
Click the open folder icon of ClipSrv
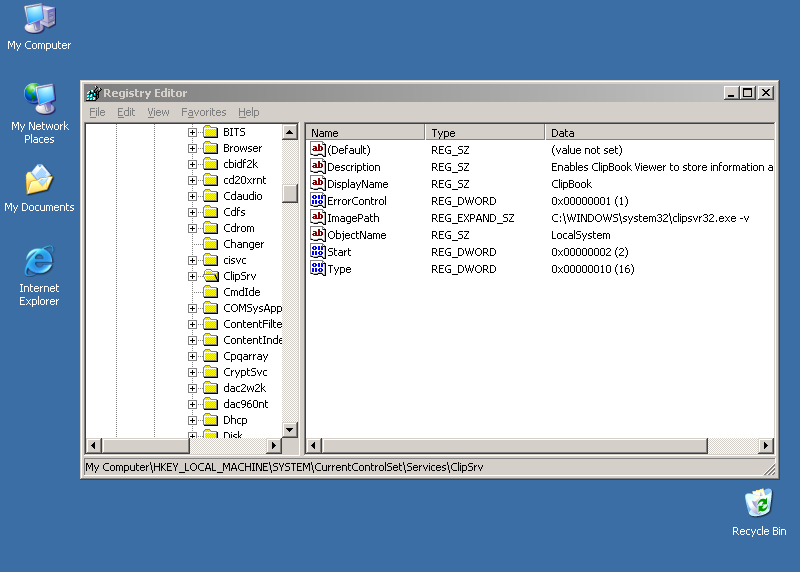[211, 276]
